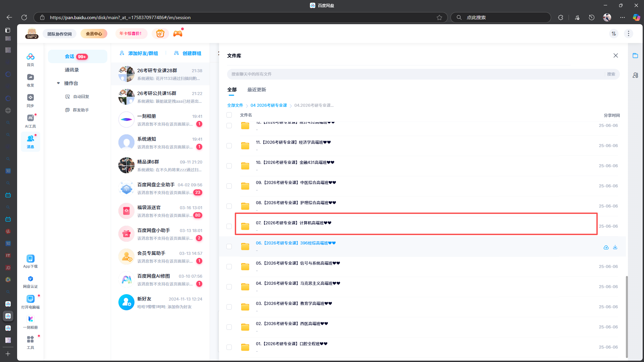This screenshot has width=644, height=362.
Task: Click the 全部文件 breadcrumb link
Action: click(x=235, y=105)
